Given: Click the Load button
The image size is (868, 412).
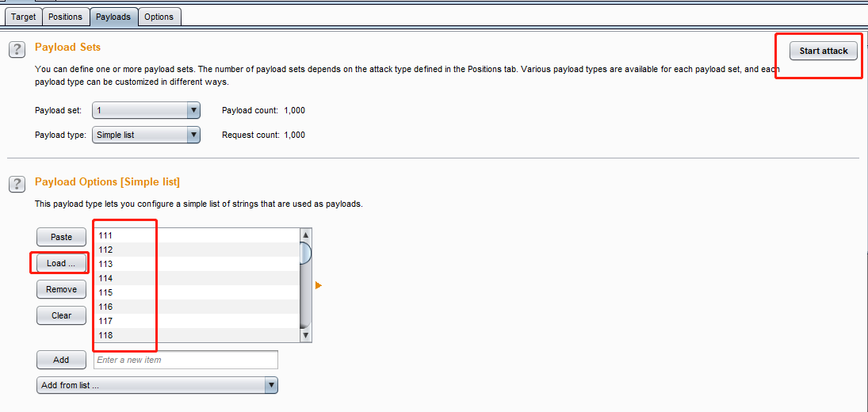Looking at the screenshot, I should coord(61,263).
